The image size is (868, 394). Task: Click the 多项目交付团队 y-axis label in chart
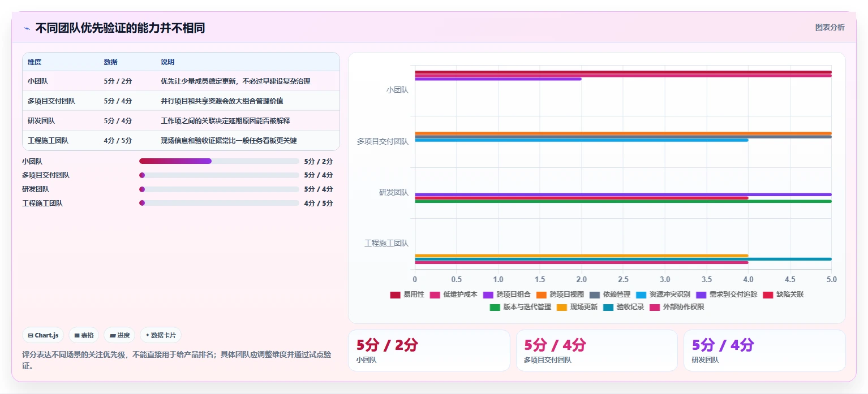383,141
